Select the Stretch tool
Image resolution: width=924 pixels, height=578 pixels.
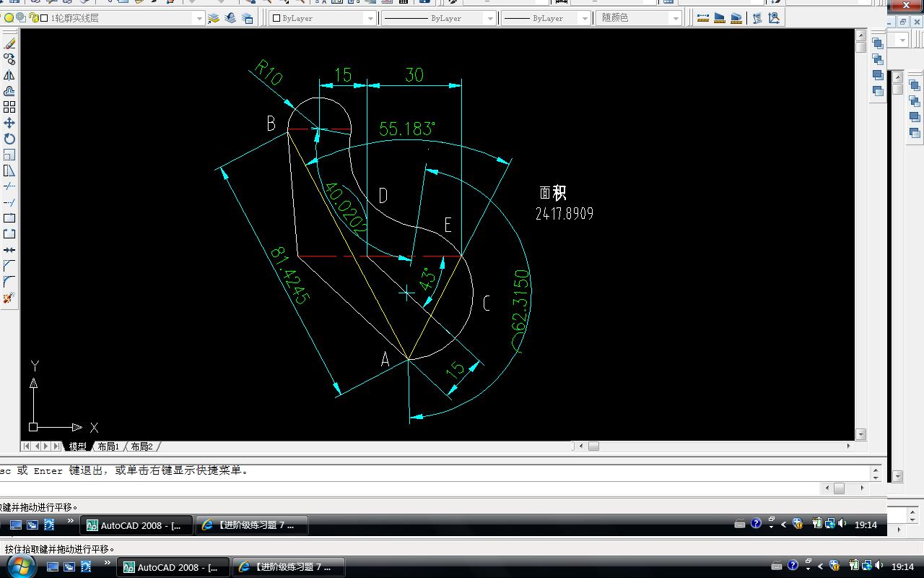pyautogui.click(x=9, y=171)
